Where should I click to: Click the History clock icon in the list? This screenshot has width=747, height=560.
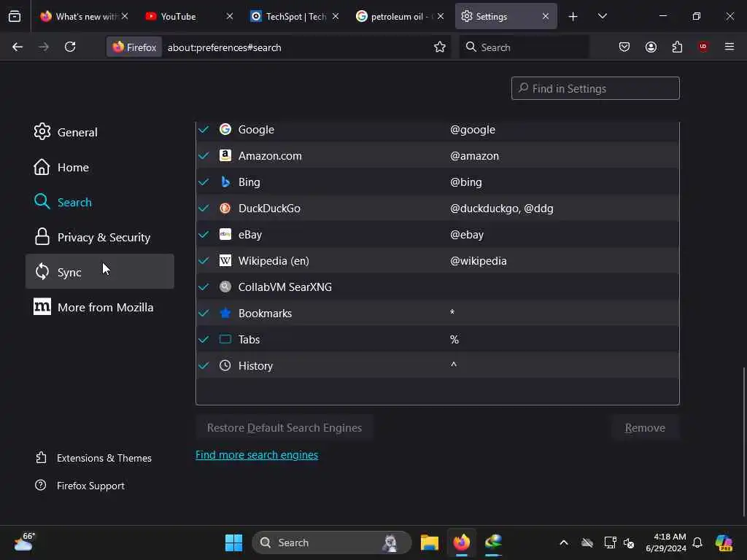click(x=225, y=365)
